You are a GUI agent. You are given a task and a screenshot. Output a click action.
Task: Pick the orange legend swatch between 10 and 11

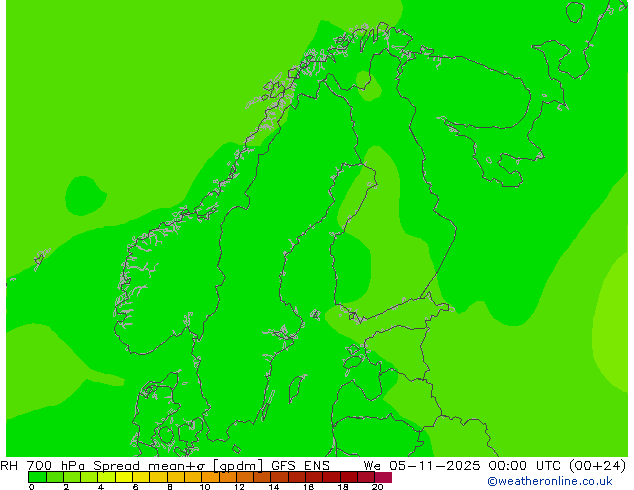coord(210,477)
